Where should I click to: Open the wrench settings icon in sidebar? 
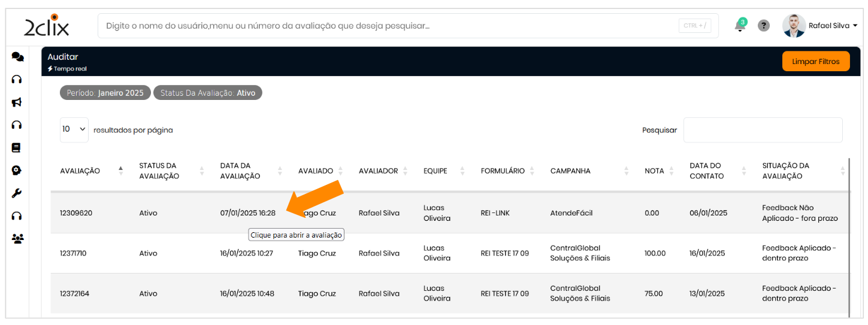point(17,193)
